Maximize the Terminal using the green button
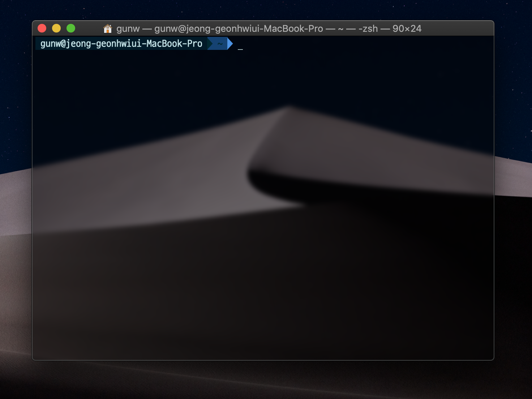 pyautogui.click(x=71, y=28)
